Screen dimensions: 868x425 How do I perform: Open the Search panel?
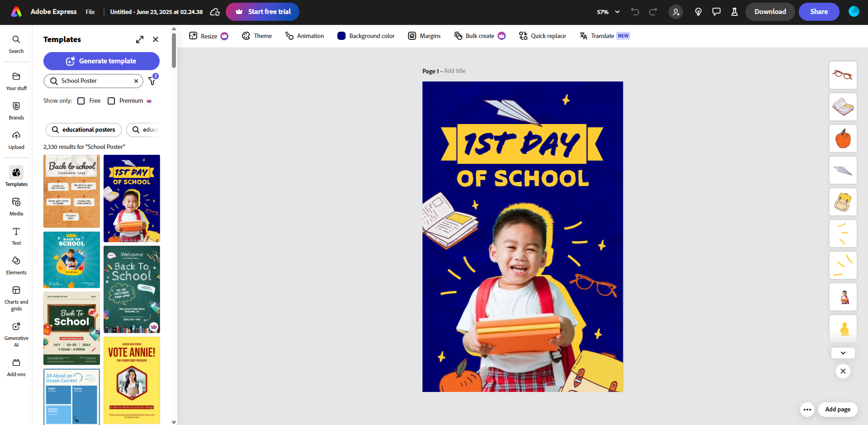[x=16, y=43]
